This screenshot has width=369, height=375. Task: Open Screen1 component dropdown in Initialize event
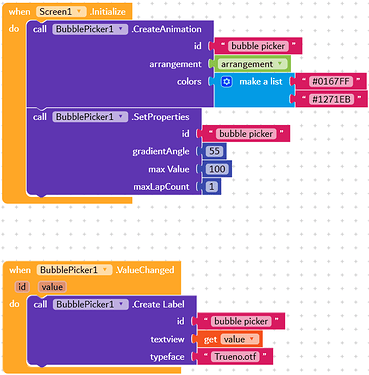click(61, 12)
